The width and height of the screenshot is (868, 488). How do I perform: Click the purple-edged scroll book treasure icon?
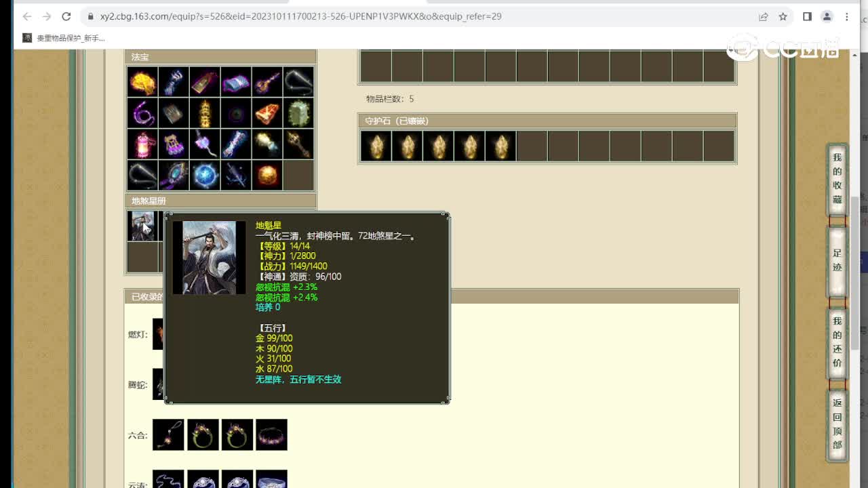coord(236,81)
